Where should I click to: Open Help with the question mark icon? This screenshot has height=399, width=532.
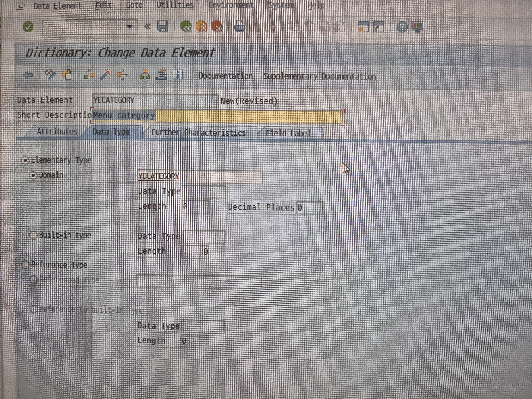[x=402, y=27]
